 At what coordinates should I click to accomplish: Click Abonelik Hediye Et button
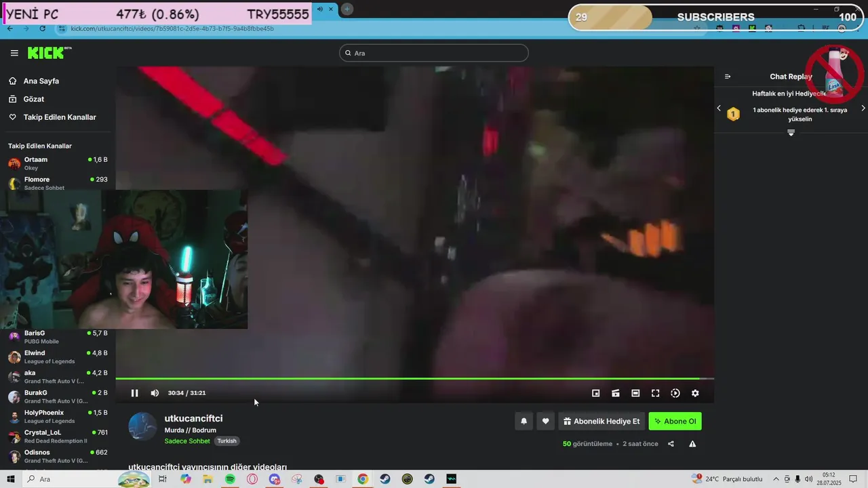point(601,421)
